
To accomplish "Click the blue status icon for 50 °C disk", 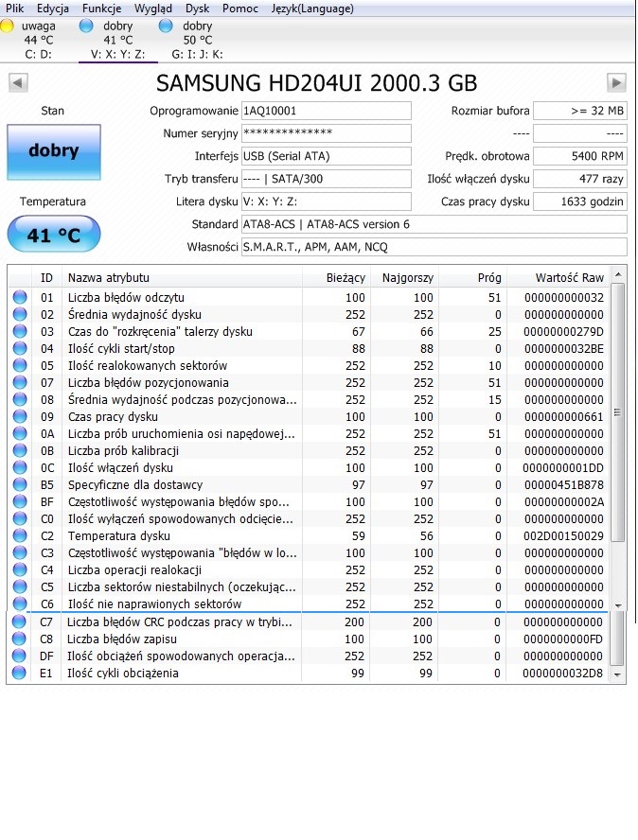I will tap(166, 26).
